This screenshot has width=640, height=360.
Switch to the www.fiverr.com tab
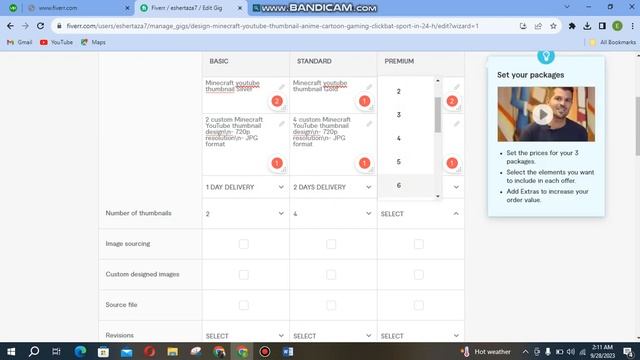(78, 8)
